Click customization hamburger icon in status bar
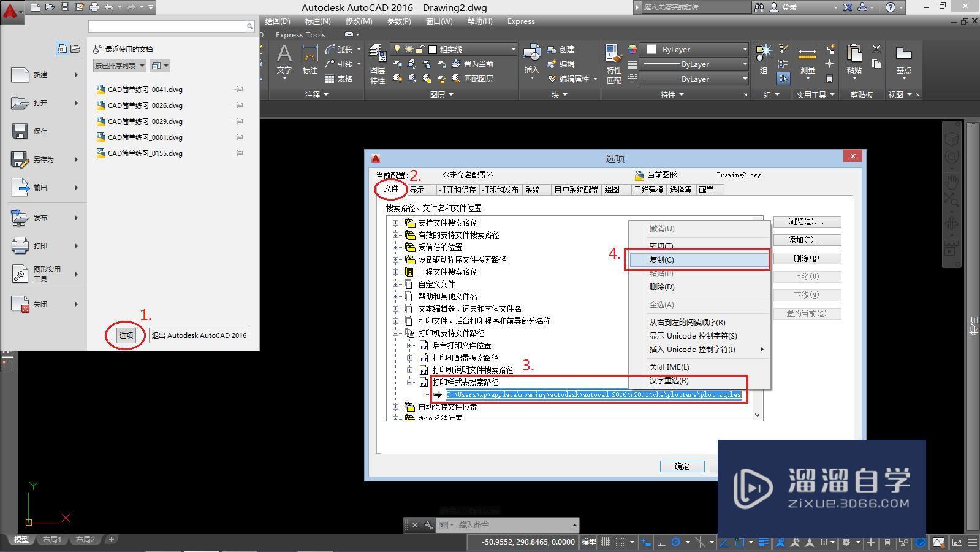 click(972, 542)
